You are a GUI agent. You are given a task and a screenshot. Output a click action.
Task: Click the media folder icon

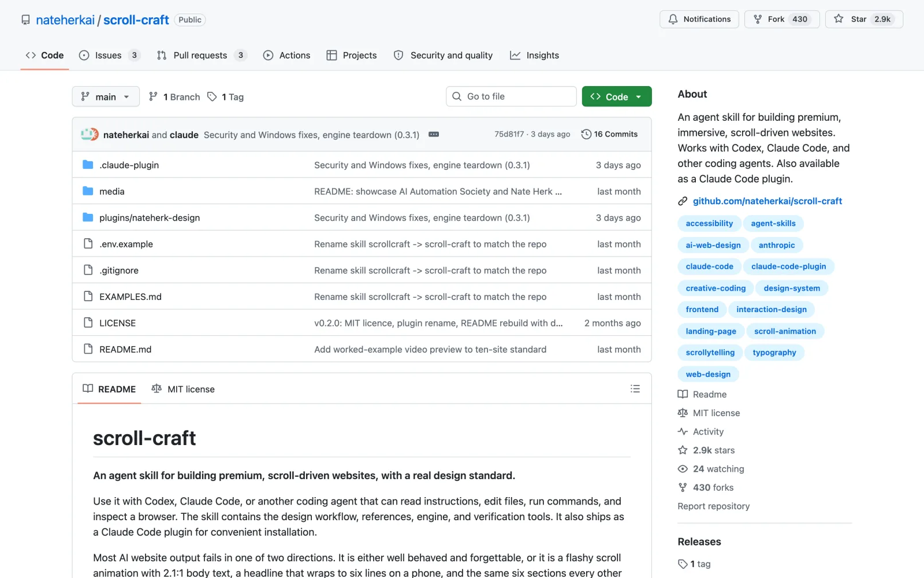[88, 191]
